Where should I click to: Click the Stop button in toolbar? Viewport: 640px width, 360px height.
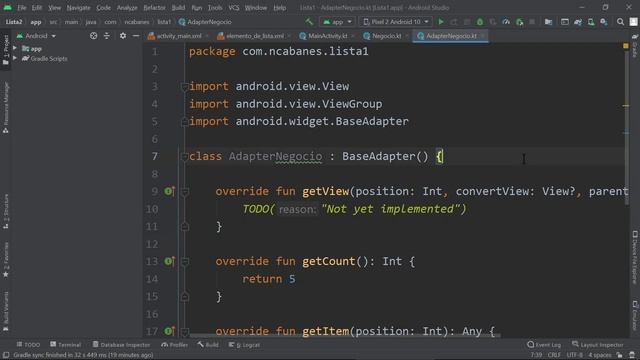pyautogui.click(x=532, y=22)
